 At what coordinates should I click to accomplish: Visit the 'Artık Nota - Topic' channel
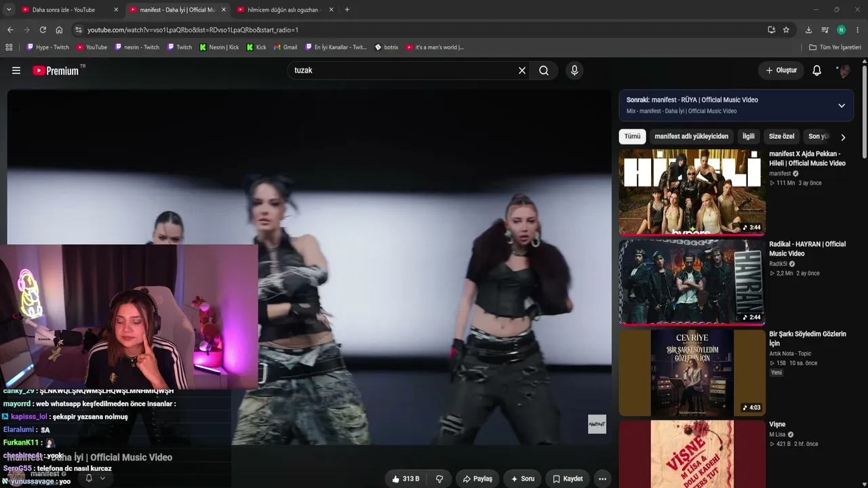point(790,354)
